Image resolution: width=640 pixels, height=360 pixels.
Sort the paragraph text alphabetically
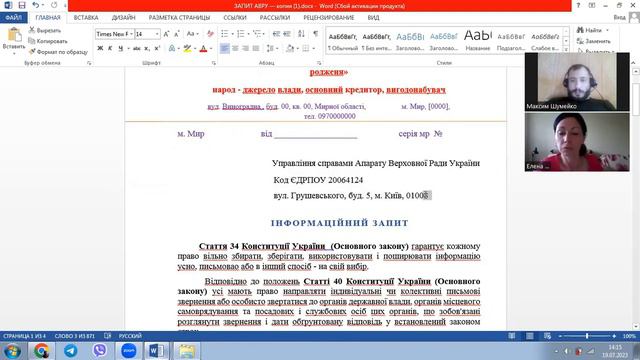[301, 34]
